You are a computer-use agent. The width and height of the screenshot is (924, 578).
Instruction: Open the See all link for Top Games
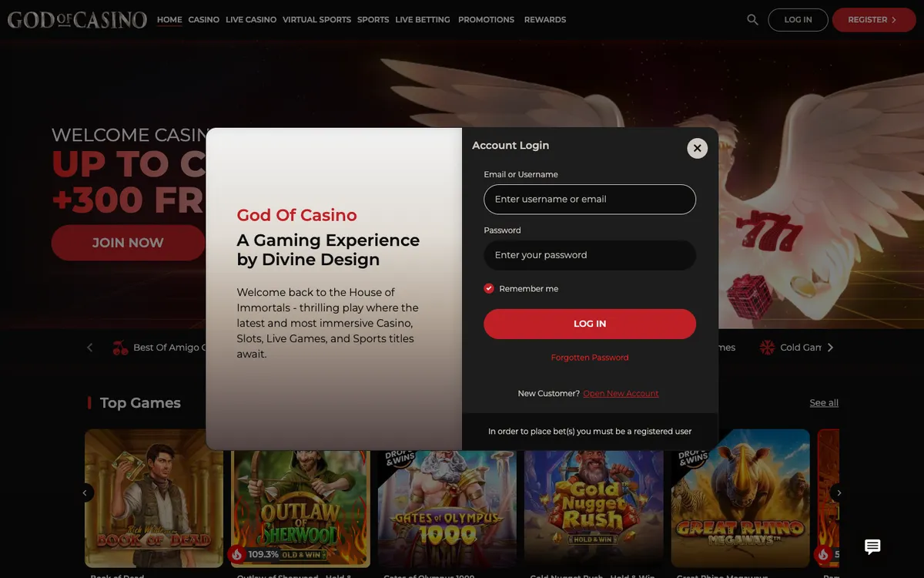[x=824, y=403]
